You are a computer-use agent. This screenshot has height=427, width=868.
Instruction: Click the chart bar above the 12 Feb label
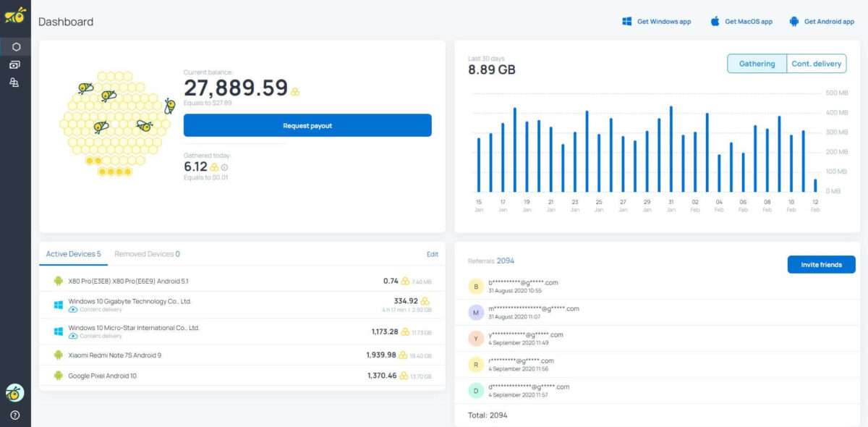coord(815,186)
